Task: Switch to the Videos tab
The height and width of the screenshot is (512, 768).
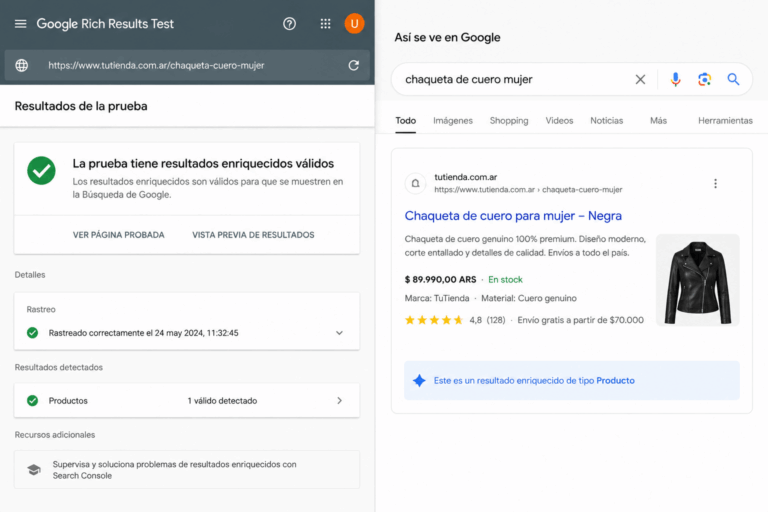Action: pyautogui.click(x=559, y=121)
